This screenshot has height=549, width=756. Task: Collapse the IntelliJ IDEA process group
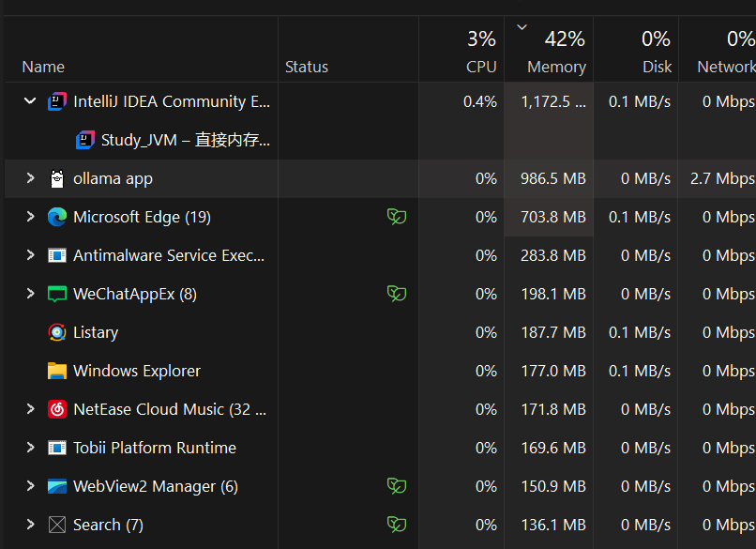[x=30, y=101]
